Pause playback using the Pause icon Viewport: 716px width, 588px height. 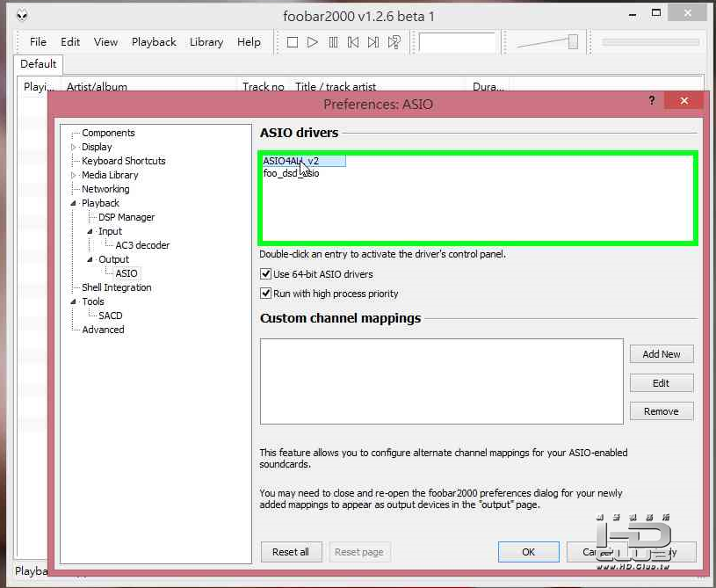(x=333, y=42)
